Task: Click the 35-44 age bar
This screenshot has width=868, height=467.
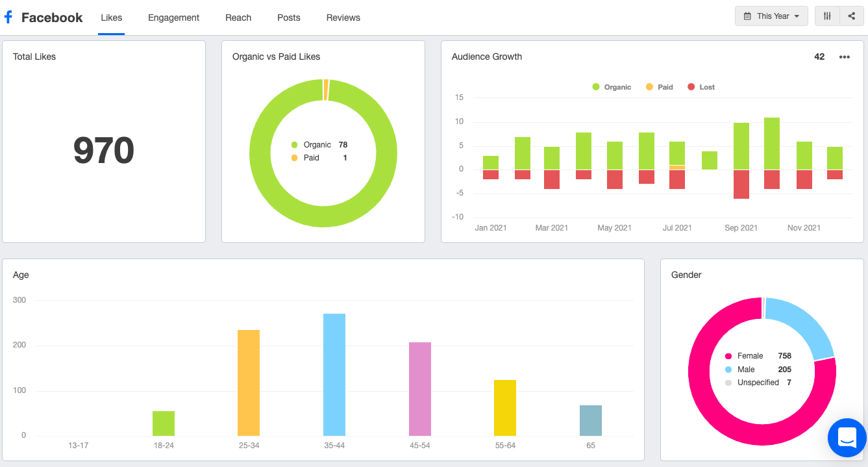Action: (x=334, y=375)
